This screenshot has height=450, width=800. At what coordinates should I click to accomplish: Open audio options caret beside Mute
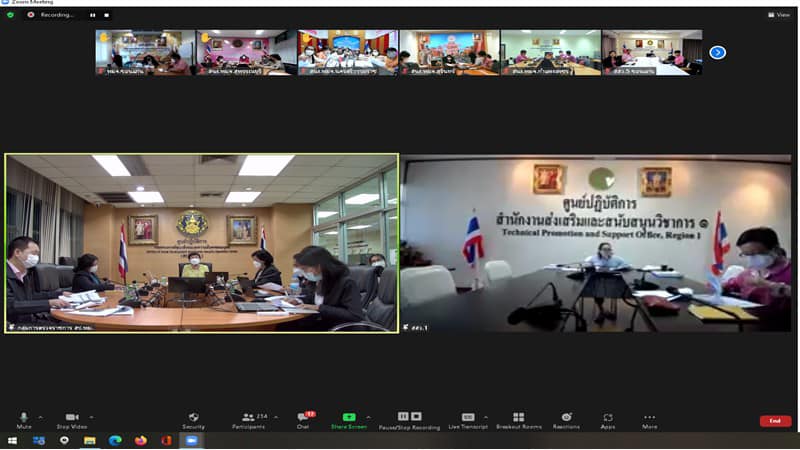pos(40,417)
